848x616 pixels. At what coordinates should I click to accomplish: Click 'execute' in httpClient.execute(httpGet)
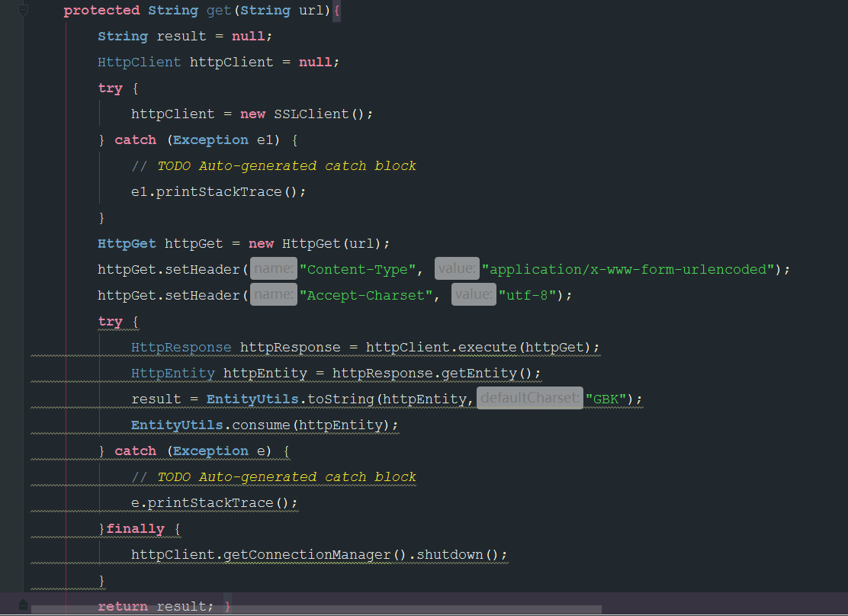(487, 347)
